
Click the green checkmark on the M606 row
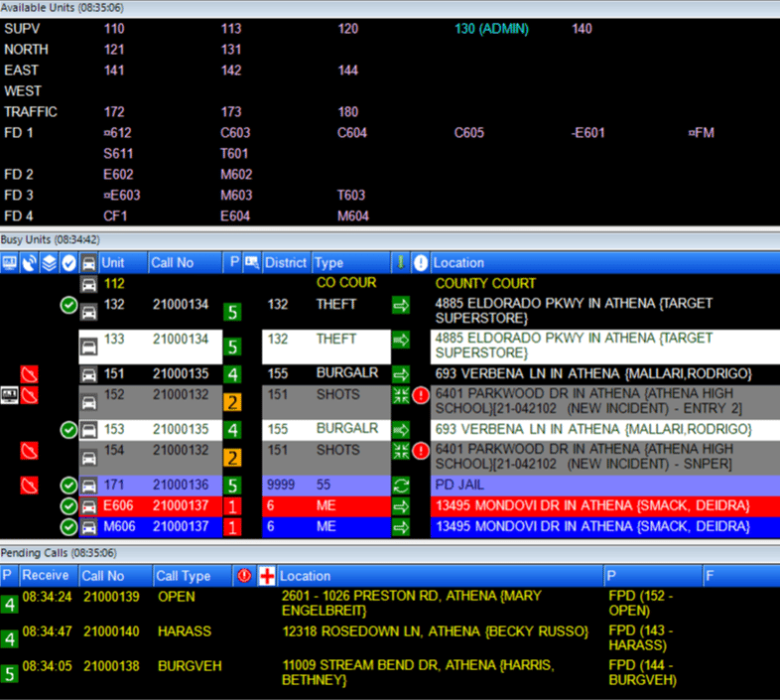[x=68, y=527]
